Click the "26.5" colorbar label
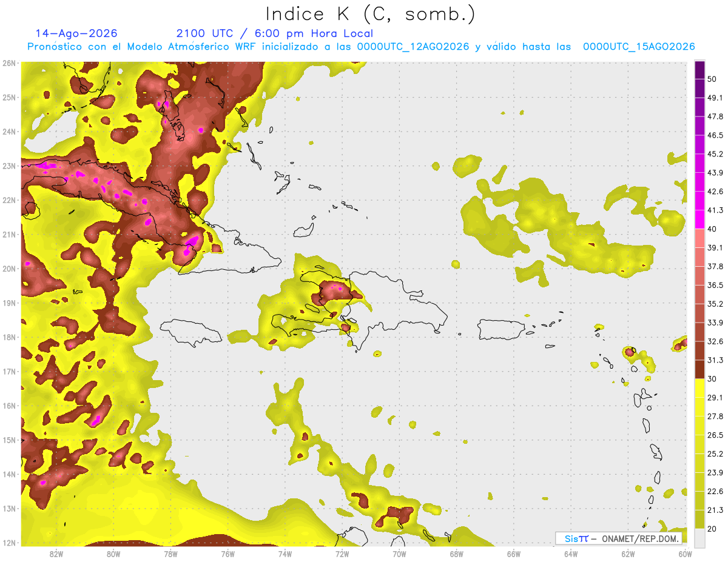The image size is (728, 562). click(x=715, y=435)
